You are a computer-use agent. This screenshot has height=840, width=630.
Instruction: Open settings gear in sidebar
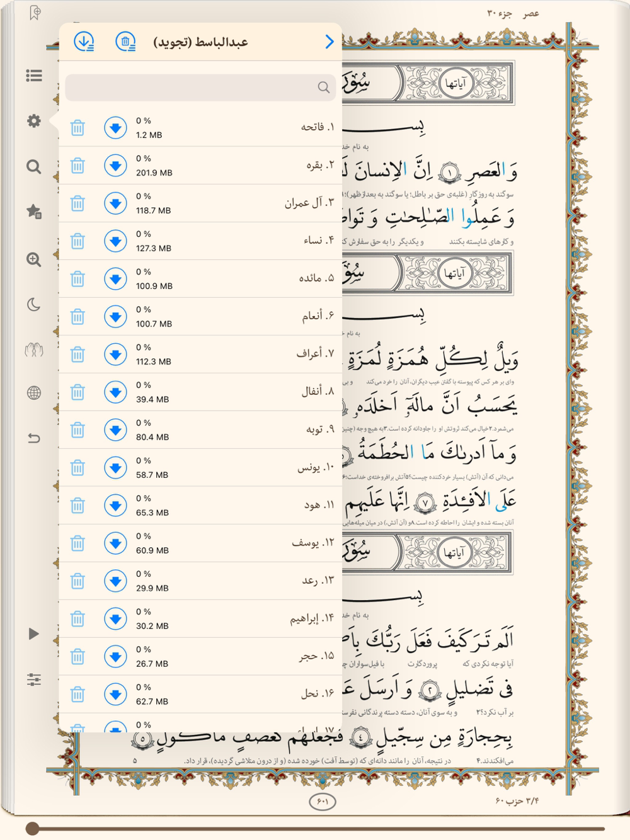[34, 121]
